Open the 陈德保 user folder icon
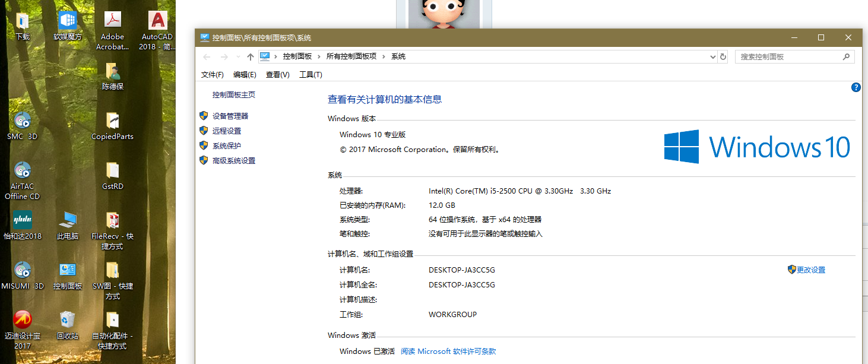Screen dimensions: 868x364 coord(113,71)
